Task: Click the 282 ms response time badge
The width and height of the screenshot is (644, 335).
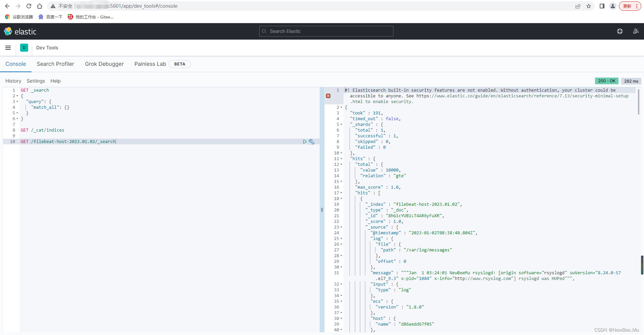Action: point(631,81)
